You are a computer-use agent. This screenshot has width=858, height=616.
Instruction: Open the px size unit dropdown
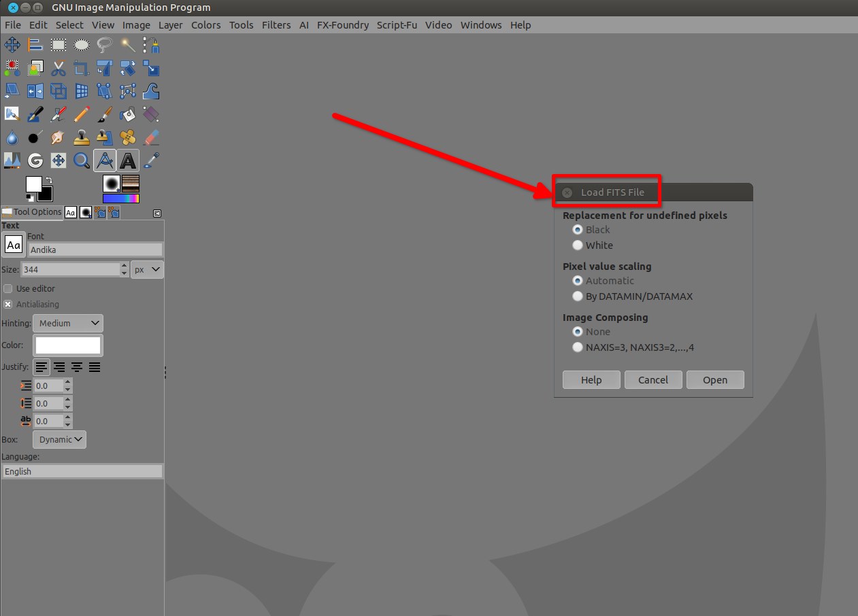pos(148,269)
